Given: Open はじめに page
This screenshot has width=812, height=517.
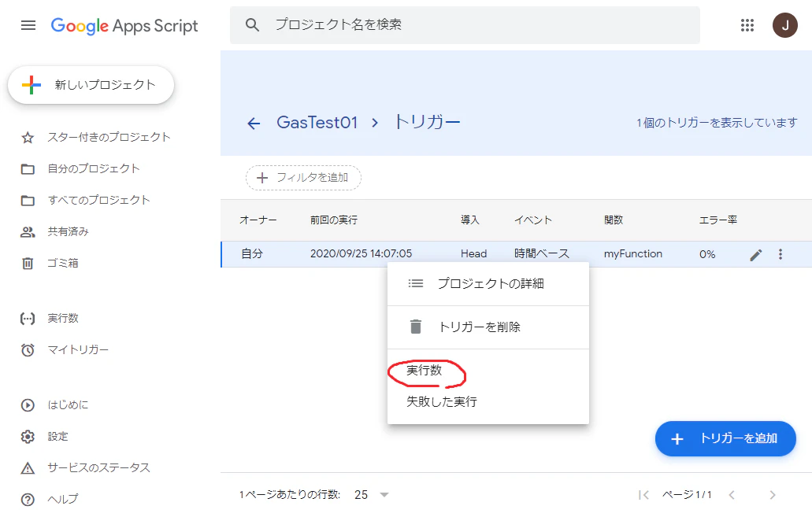Looking at the screenshot, I should (68, 404).
